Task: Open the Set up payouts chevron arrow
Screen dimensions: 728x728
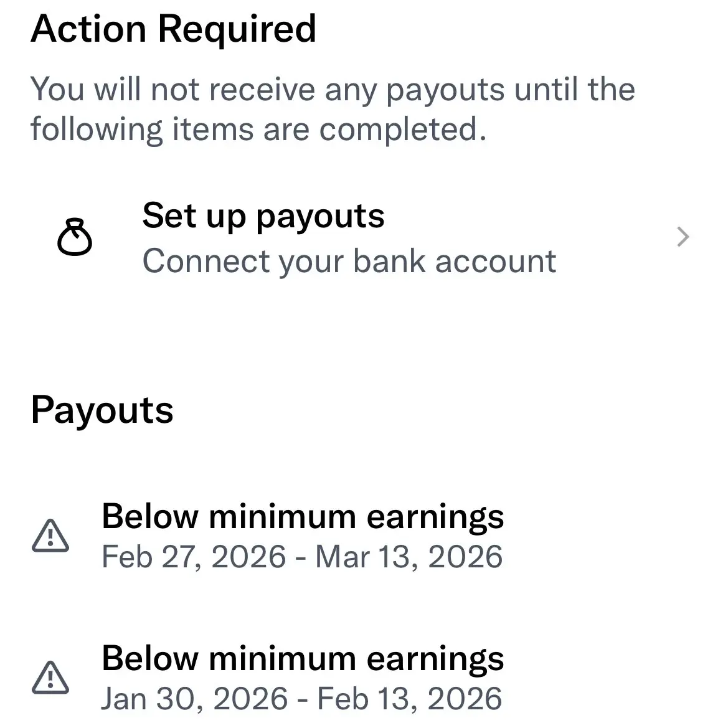Action: point(683,237)
